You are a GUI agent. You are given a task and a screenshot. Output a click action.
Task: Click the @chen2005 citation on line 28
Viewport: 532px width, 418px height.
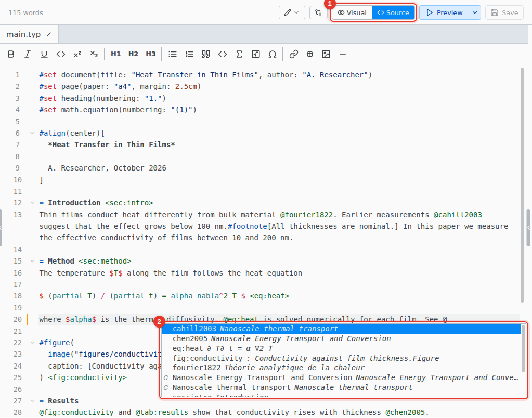pyautogui.click(x=405, y=412)
